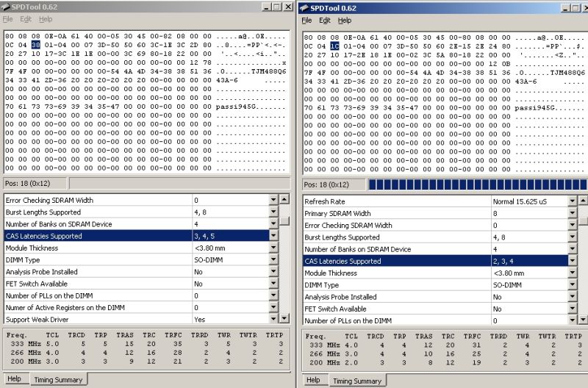Image resolution: width=588 pixels, height=388 pixels.
Task: Open CAS Latencies Supported dropdown showing 2, 3, 4
Action: [x=573, y=261]
